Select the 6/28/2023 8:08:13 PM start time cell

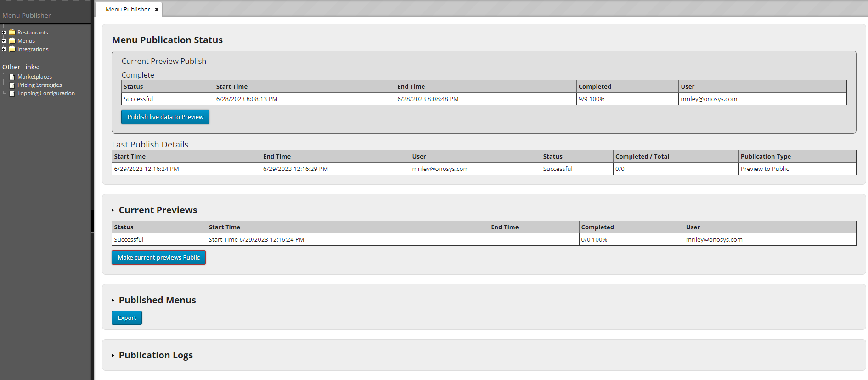click(x=304, y=99)
